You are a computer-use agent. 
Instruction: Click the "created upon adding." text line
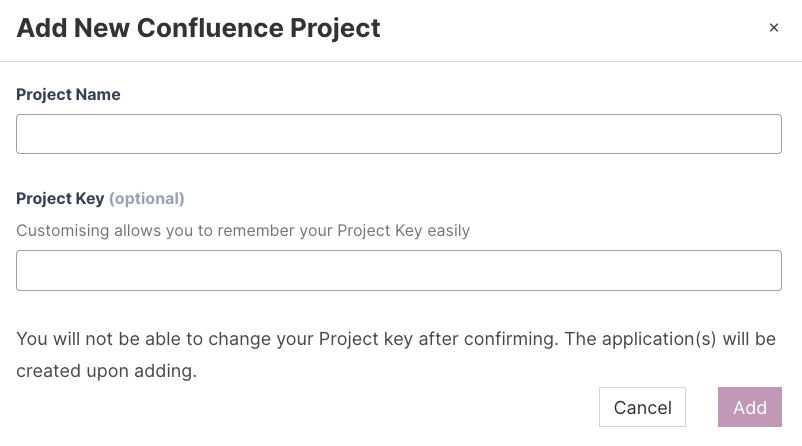tap(106, 372)
